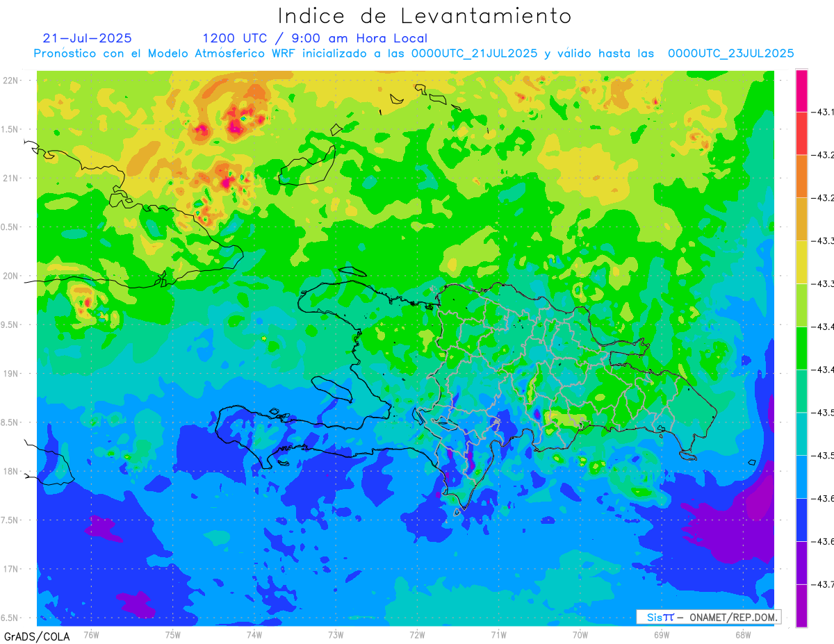834x644 pixels.
Task: Click the '19N' latitude label
Action: (10, 374)
